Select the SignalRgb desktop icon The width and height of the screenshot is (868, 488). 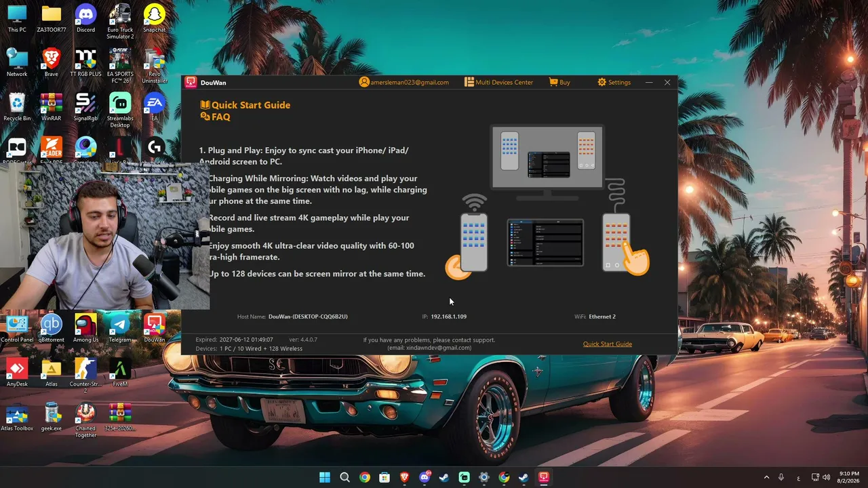point(85,107)
